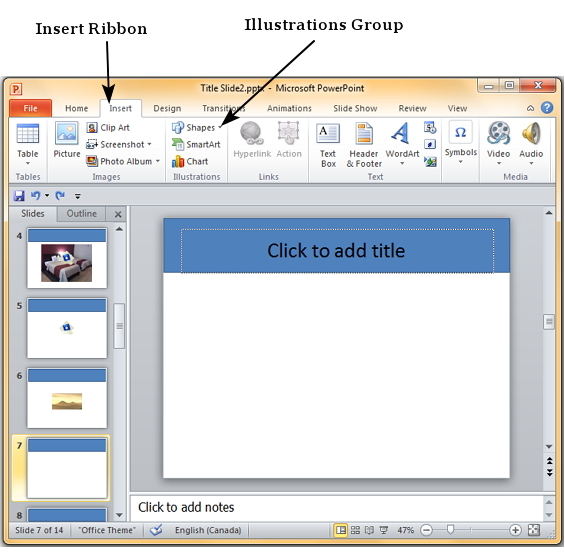Image resolution: width=565 pixels, height=554 pixels.
Task: Click the Photo Album icon
Action: [92, 161]
